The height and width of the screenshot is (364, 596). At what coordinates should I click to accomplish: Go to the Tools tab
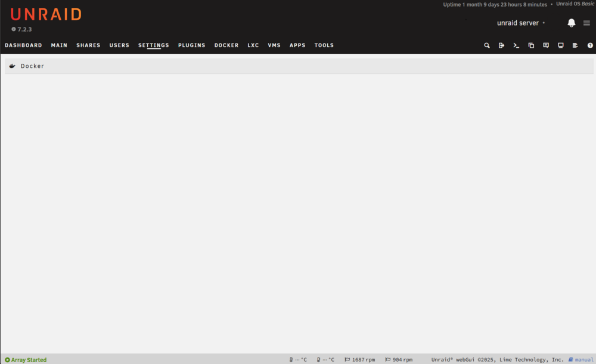[x=324, y=45]
